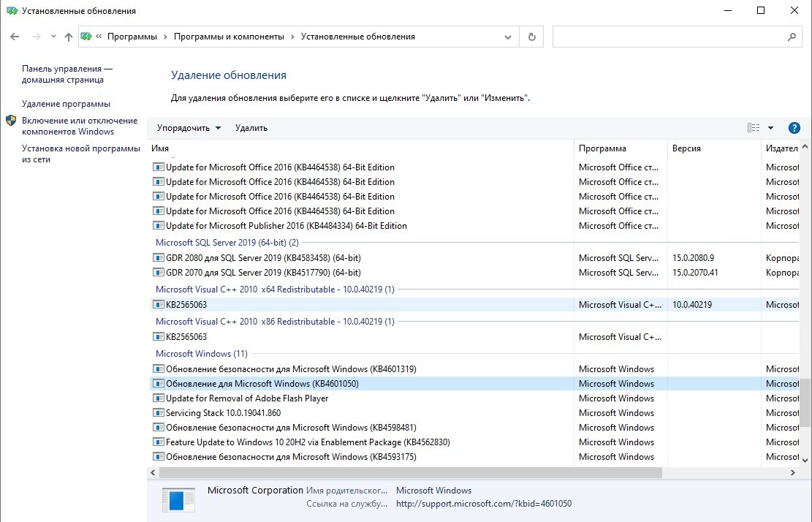This screenshot has height=522, width=812.
Task: Select Обновление для Microsoft Windows KB4601050
Action: point(262,384)
